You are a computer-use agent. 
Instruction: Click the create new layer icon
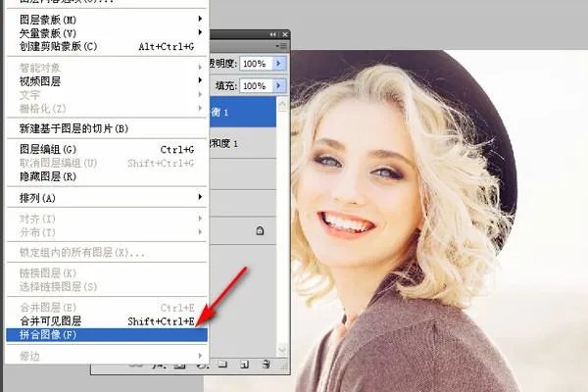(244, 364)
